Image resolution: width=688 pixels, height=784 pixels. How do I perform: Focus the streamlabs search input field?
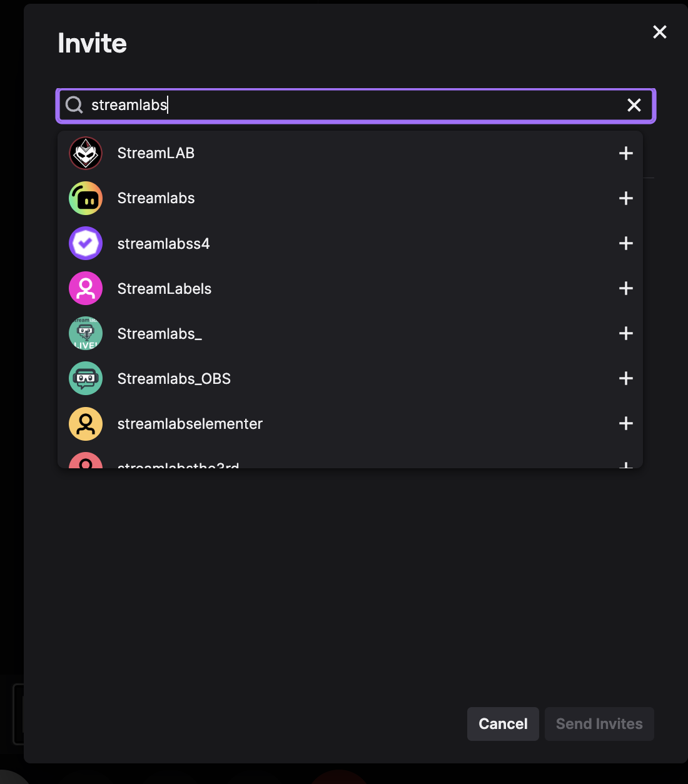tap(356, 105)
